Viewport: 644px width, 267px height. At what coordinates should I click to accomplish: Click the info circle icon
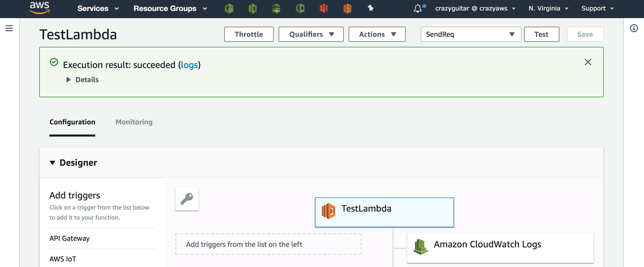(634, 28)
